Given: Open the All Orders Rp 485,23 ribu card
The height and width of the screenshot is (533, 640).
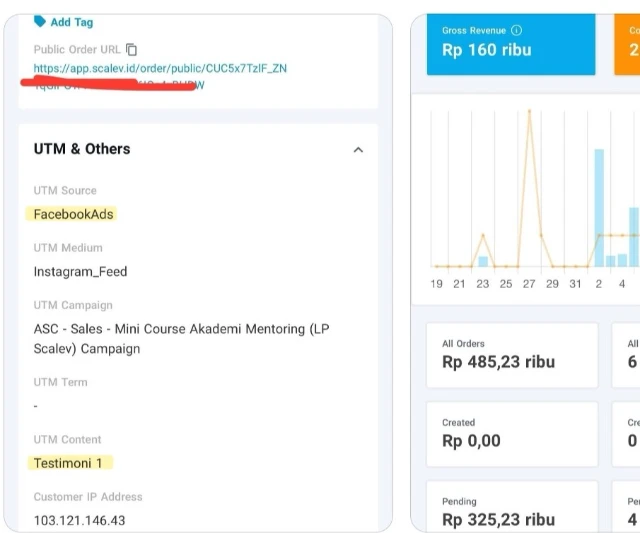Looking at the screenshot, I should (511, 354).
